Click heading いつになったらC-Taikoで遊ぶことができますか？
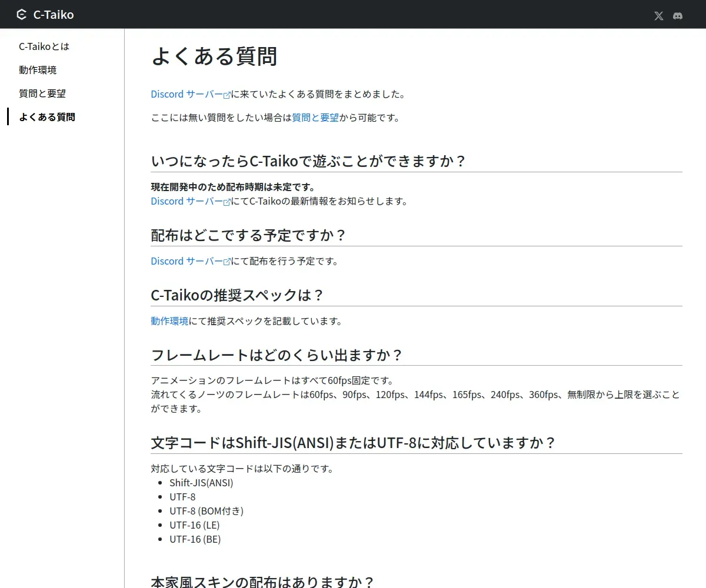This screenshot has width=706, height=588. coord(309,161)
